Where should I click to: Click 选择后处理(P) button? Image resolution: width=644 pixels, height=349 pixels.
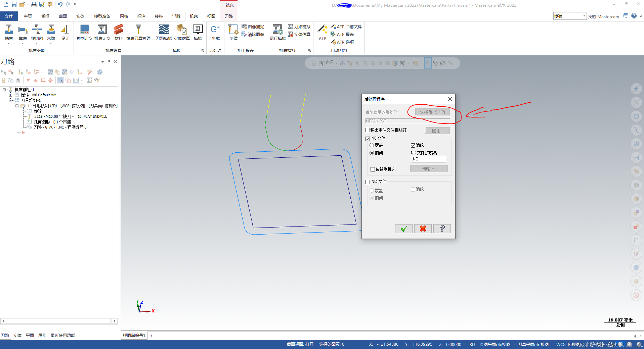[x=432, y=112]
